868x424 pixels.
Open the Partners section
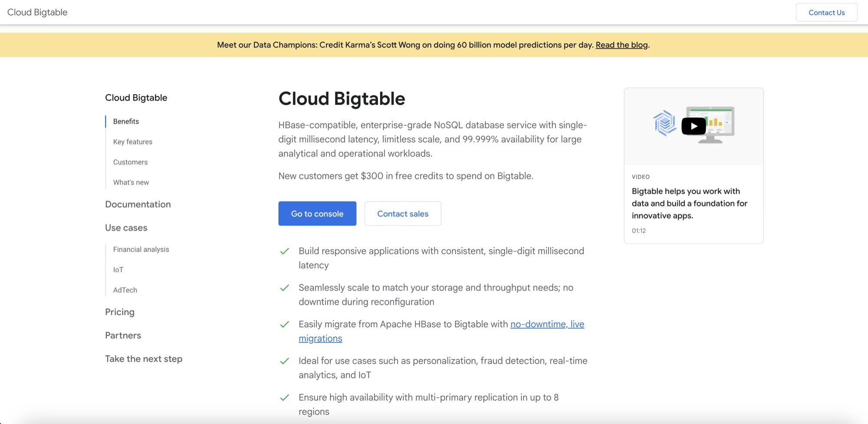click(x=123, y=335)
